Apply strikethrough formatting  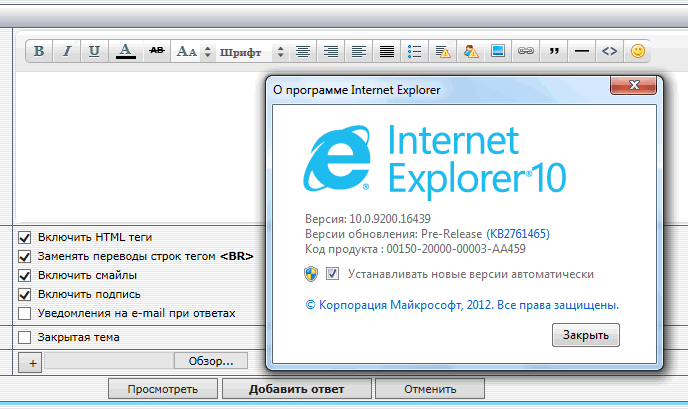click(x=157, y=51)
